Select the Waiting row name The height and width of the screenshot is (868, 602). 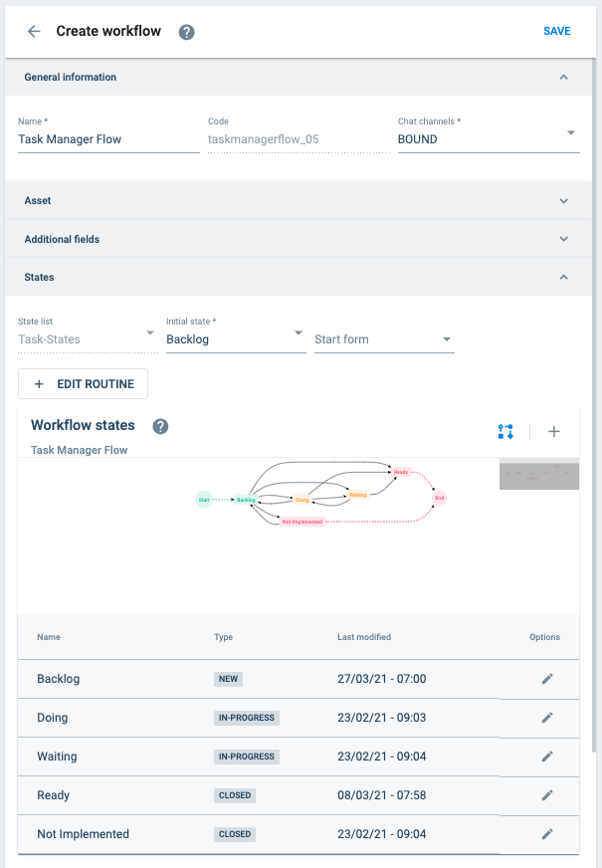coord(57,757)
